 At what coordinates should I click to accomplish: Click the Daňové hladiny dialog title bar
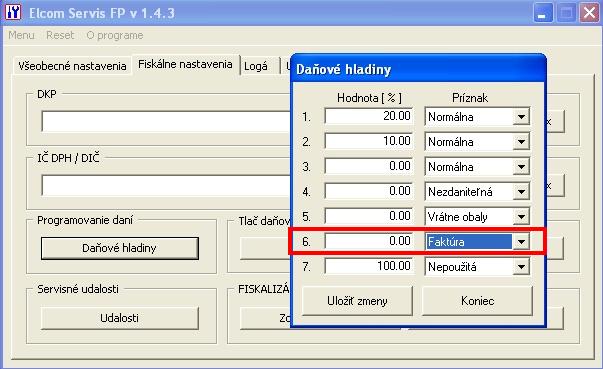tap(418, 69)
